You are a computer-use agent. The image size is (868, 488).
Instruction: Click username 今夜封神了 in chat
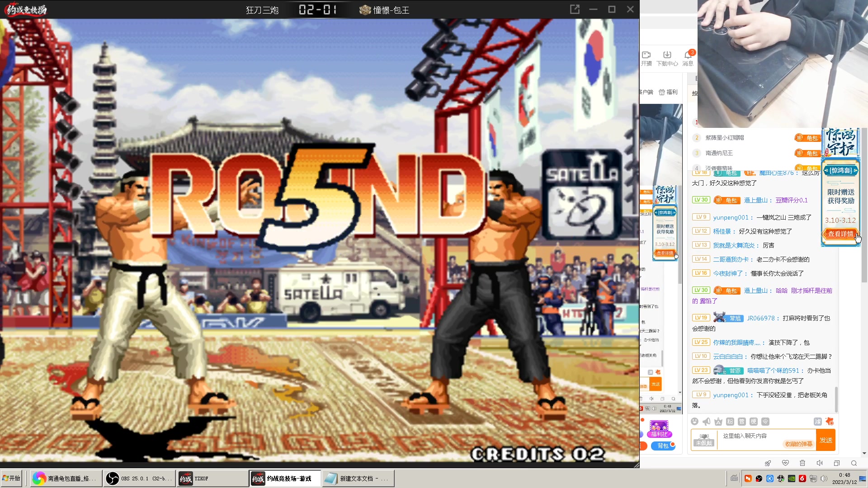pos(728,273)
